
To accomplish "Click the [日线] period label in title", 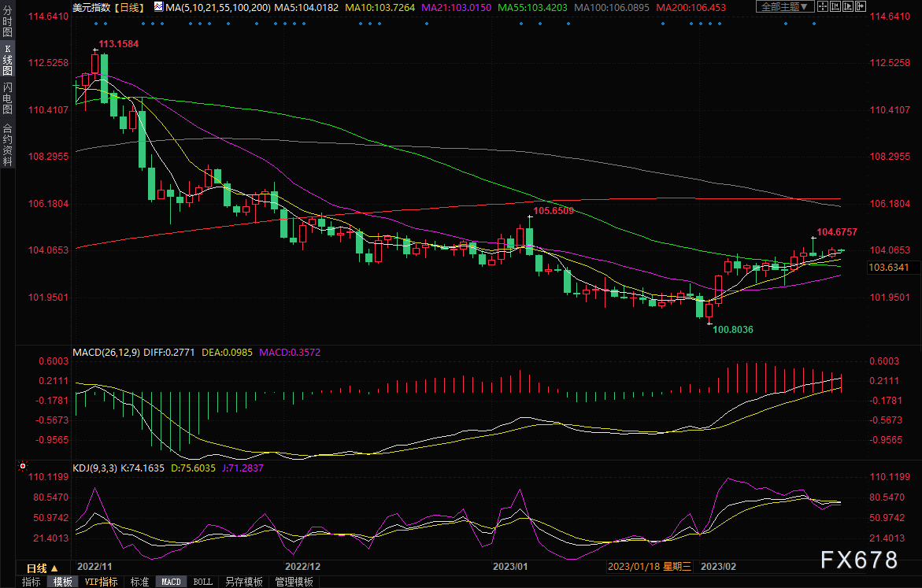I will point(128,8).
